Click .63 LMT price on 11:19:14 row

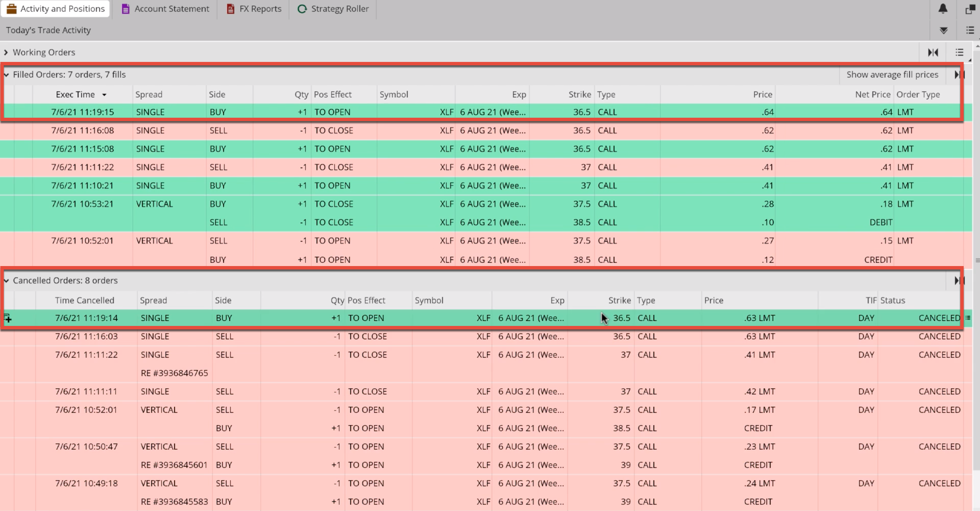759,318
